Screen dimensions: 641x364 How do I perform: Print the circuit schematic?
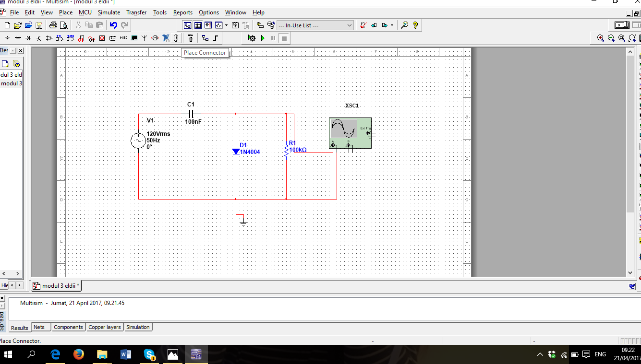coord(53,25)
